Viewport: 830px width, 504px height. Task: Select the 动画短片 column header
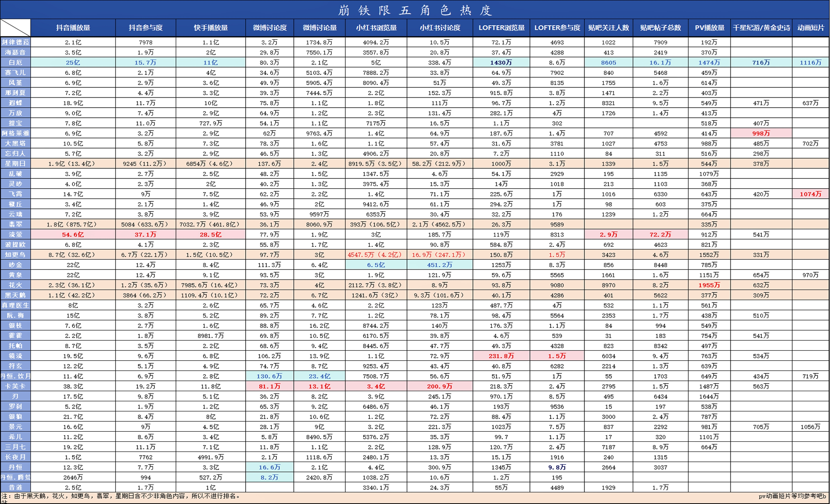point(811,28)
